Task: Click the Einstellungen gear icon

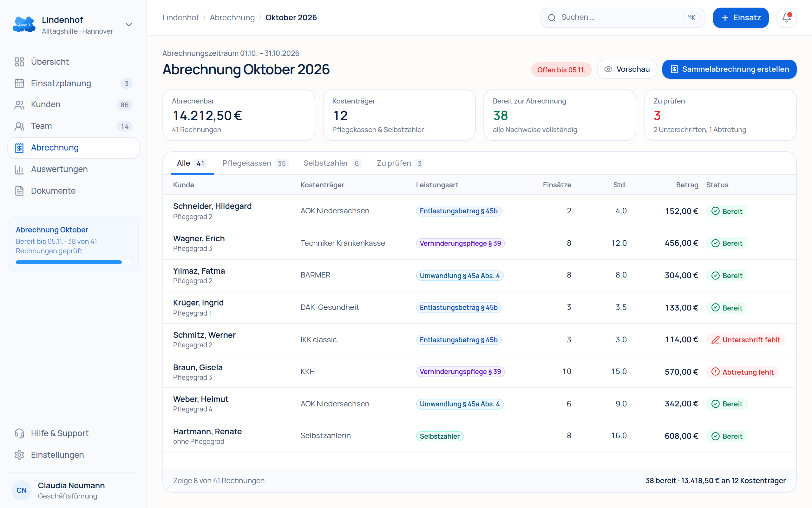Action: (19, 455)
